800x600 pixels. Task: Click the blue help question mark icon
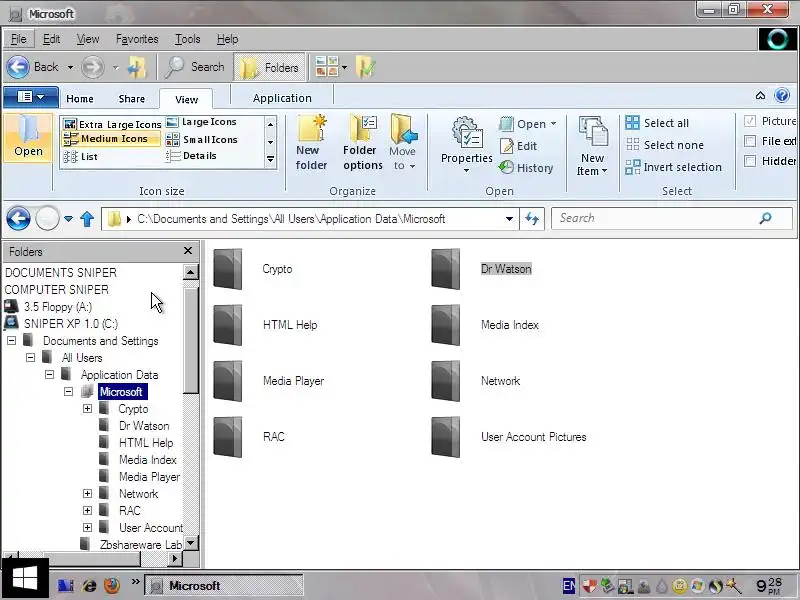pos(782,95)
